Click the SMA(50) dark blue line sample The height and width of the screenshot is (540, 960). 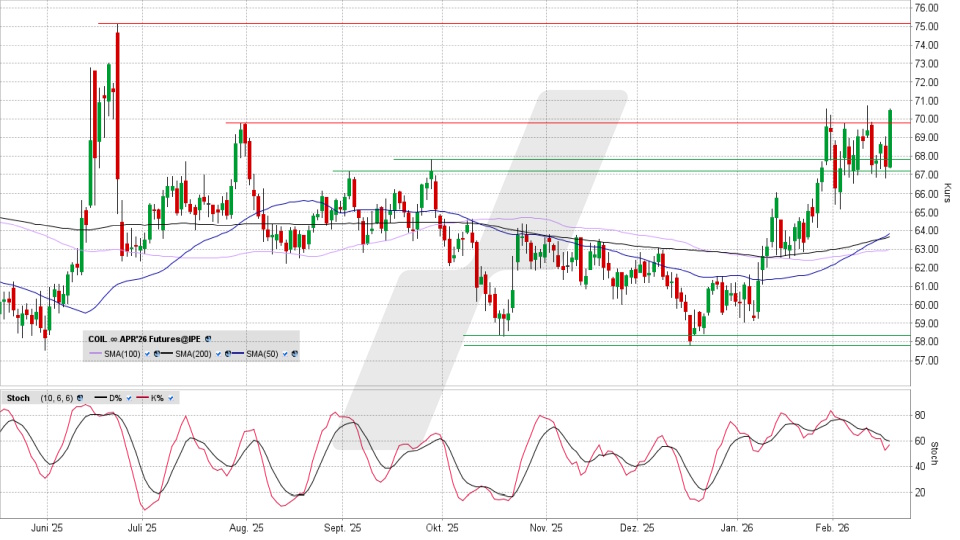pos(238,353)
